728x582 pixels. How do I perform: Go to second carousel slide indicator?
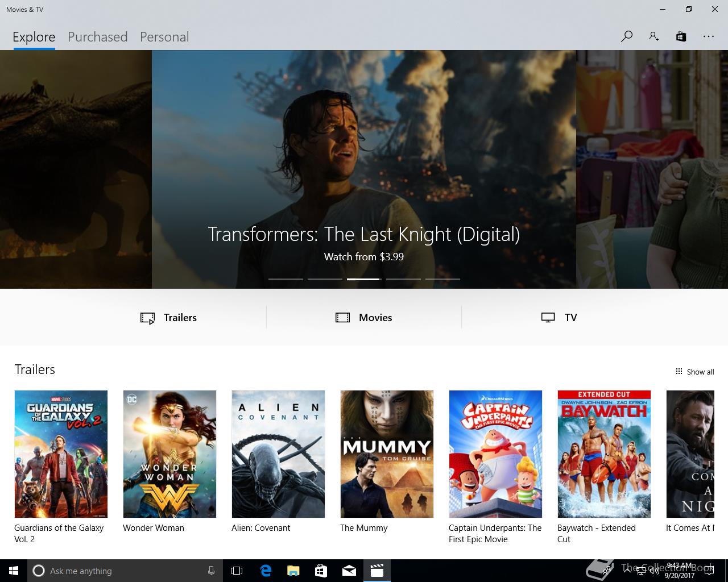[x=325, y=279]
